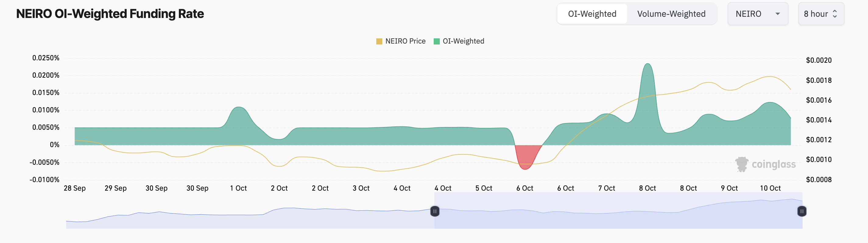The width and height of the screenshot is (868, 243).
Task: Toggle the OI-Weighted series visibility
Action: tap(459, 41)
